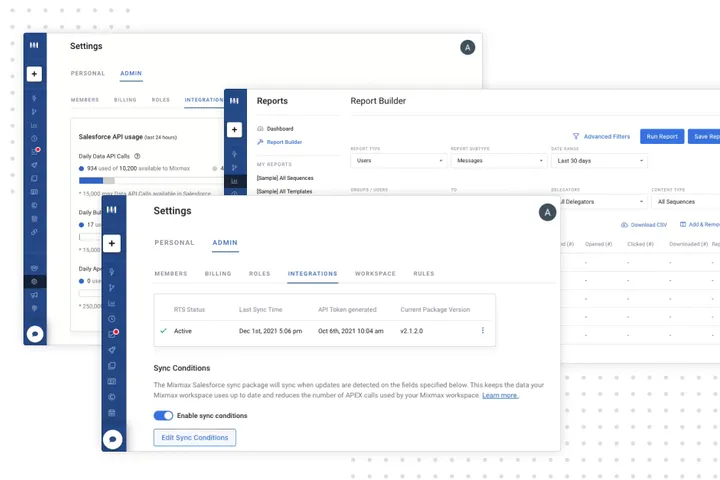
Task: Open the rocket icon in front Settings sidebar
Action: [112, 350]
